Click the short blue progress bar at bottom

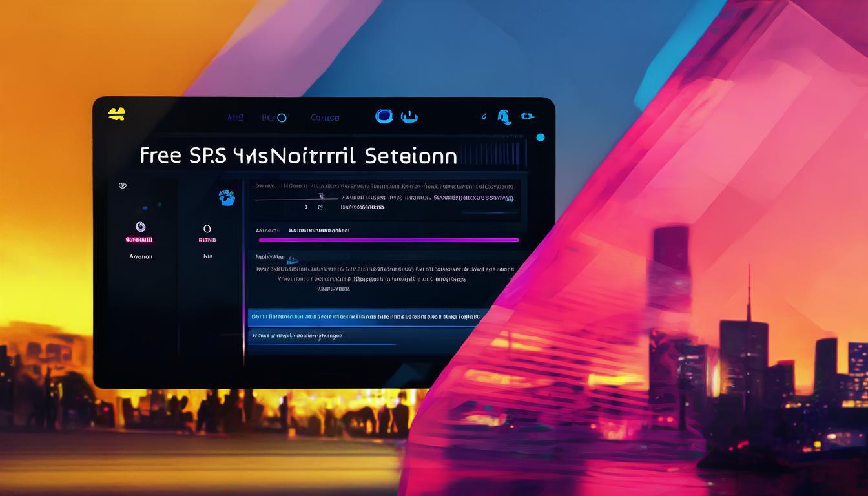tap(323, 344)
